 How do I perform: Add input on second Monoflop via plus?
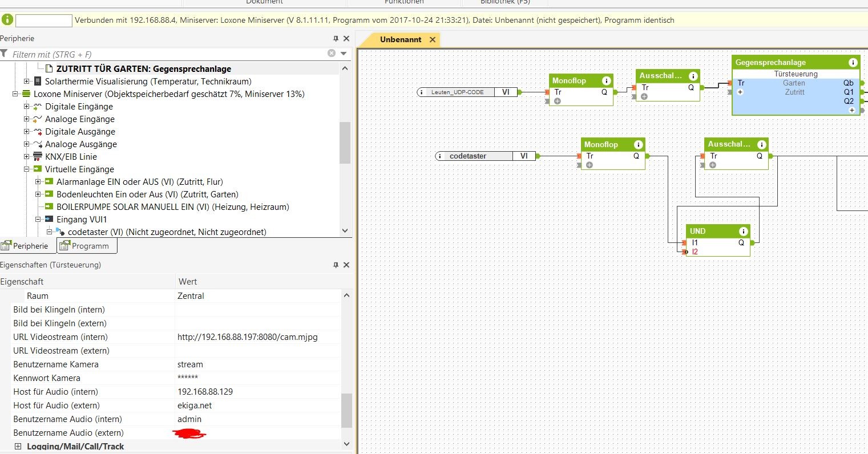pyautogui.click(x=589, y=165)
